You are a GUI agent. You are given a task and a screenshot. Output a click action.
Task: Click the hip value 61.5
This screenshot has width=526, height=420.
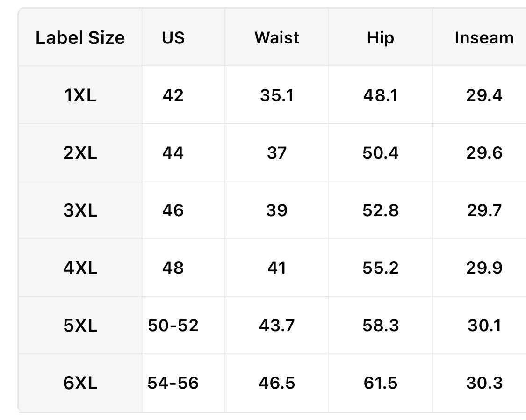pos(381,383)
